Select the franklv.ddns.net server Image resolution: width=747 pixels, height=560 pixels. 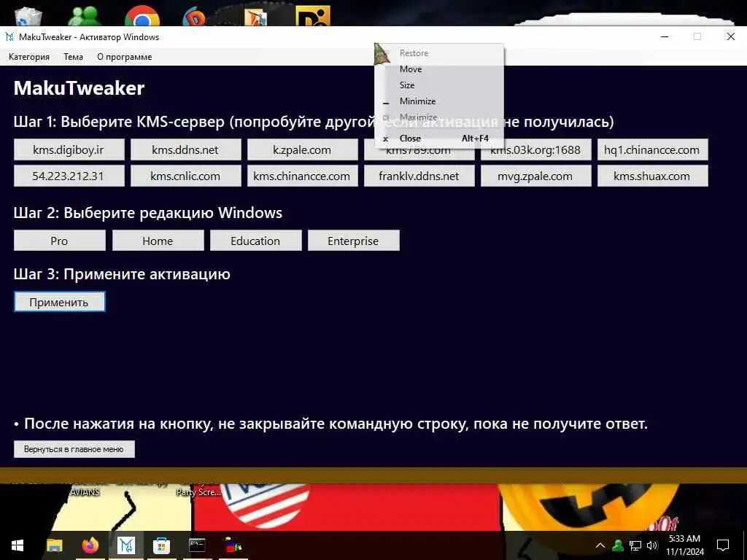pyautogui.click(x=419, y=176)
